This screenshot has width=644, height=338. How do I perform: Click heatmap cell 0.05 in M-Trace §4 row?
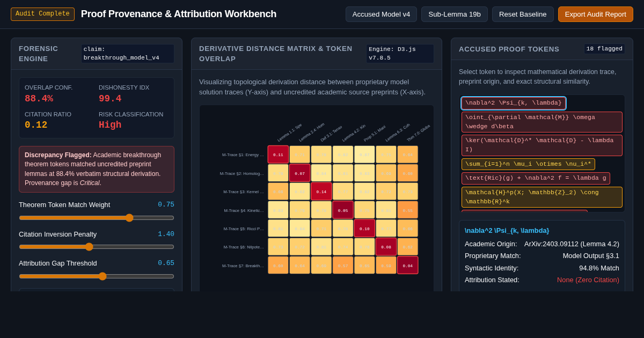click(343, 210)
